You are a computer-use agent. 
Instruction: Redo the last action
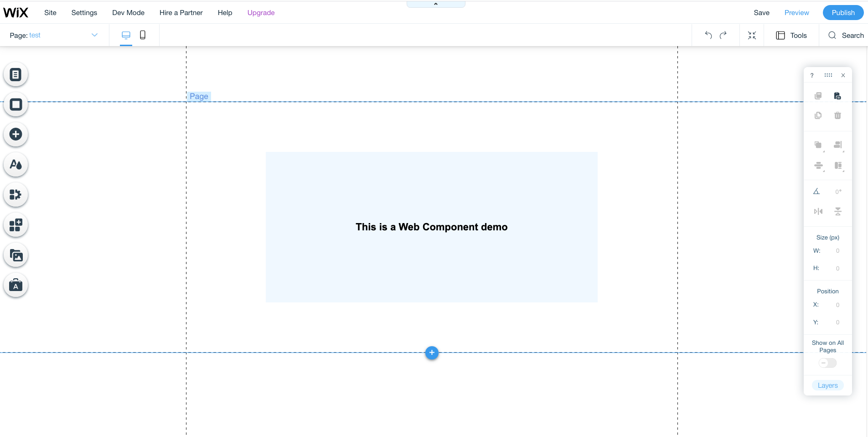point(723,35)
